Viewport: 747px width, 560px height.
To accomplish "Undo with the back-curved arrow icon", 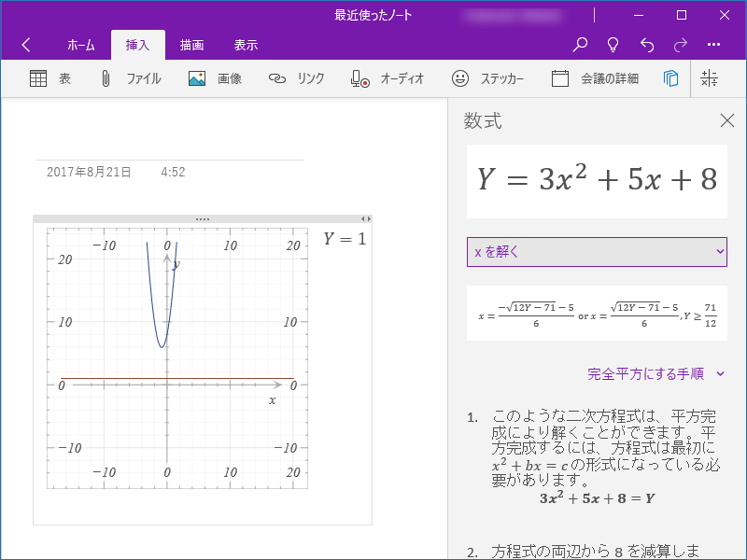I will point(646,44).
